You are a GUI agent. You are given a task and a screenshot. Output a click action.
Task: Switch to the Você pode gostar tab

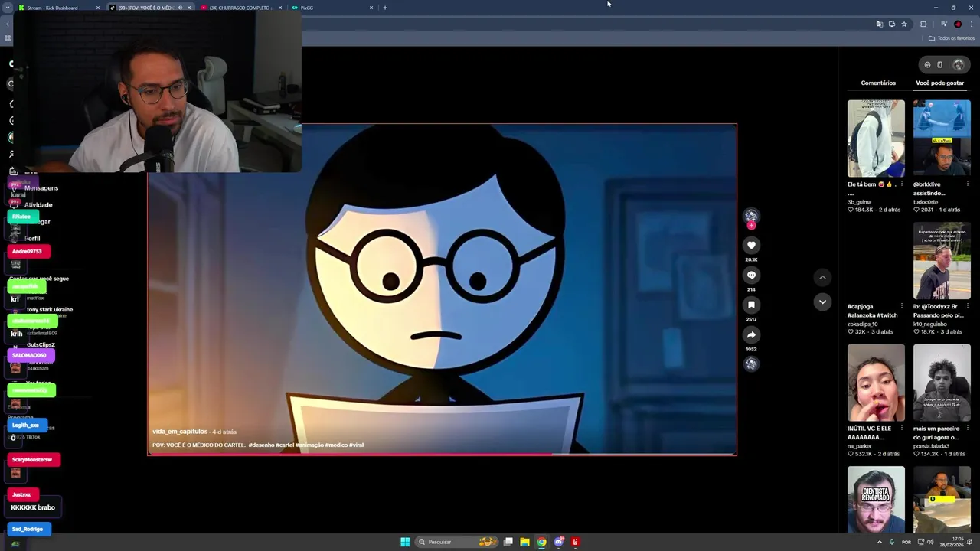pyautogui.click(x=939, y=83)
